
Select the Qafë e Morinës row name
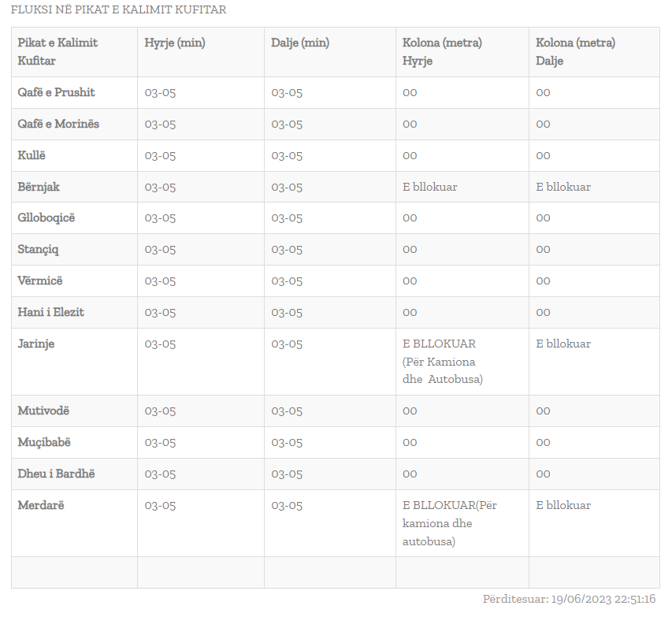tap(58, 124)
